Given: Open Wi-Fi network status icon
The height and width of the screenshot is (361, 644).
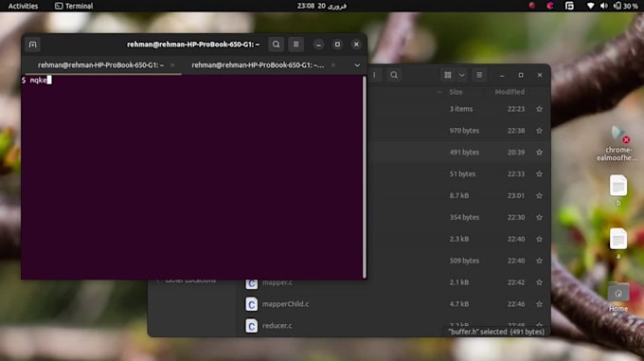Looking at the screenshot, I should point(590,6).
